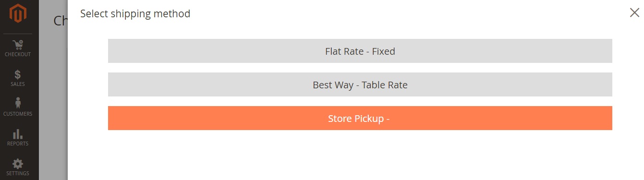Select the SALES text label in sidebar
Viewport: 644px width, 180px height.
click(x=18, y=84)
